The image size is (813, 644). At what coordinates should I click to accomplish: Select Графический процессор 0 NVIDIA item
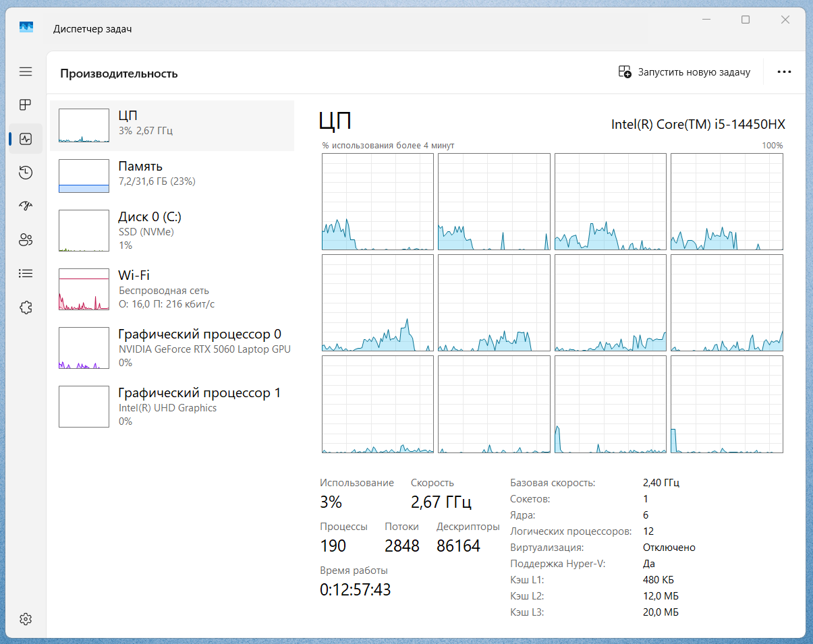172,348
